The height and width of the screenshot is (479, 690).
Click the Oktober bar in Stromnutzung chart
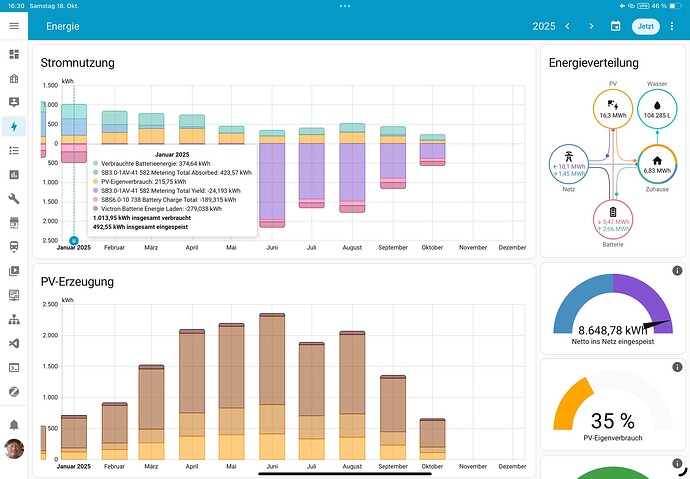coord(432,150)
